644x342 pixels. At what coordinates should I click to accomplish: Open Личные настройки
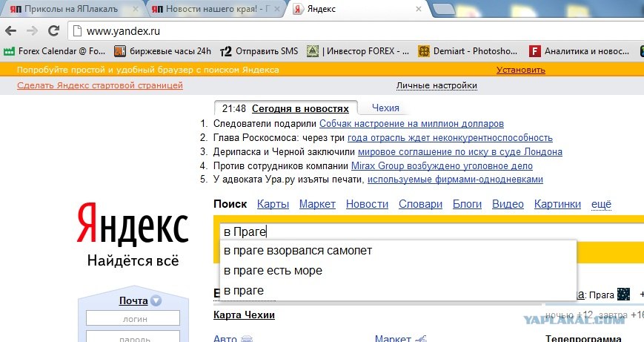(436, 85)
